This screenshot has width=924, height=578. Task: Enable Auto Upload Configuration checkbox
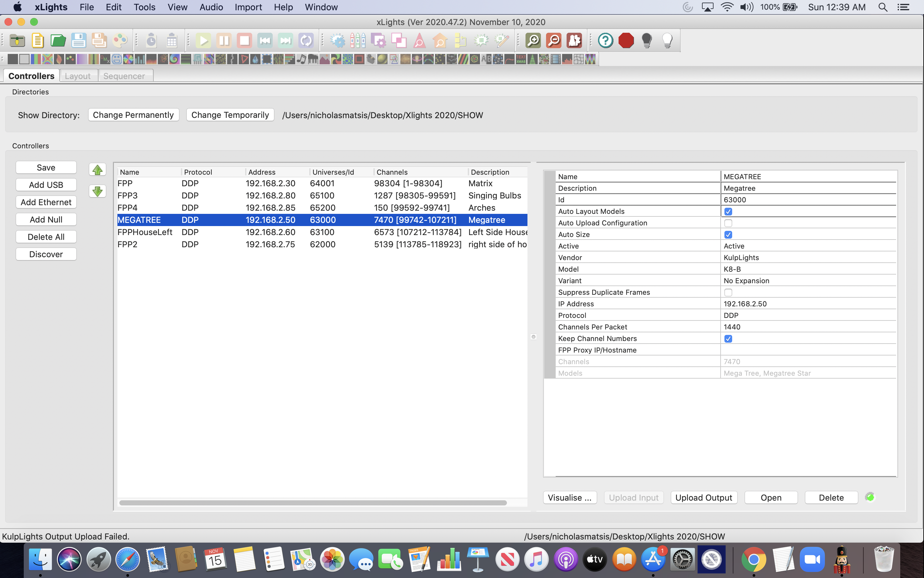[x=728, y=223]
